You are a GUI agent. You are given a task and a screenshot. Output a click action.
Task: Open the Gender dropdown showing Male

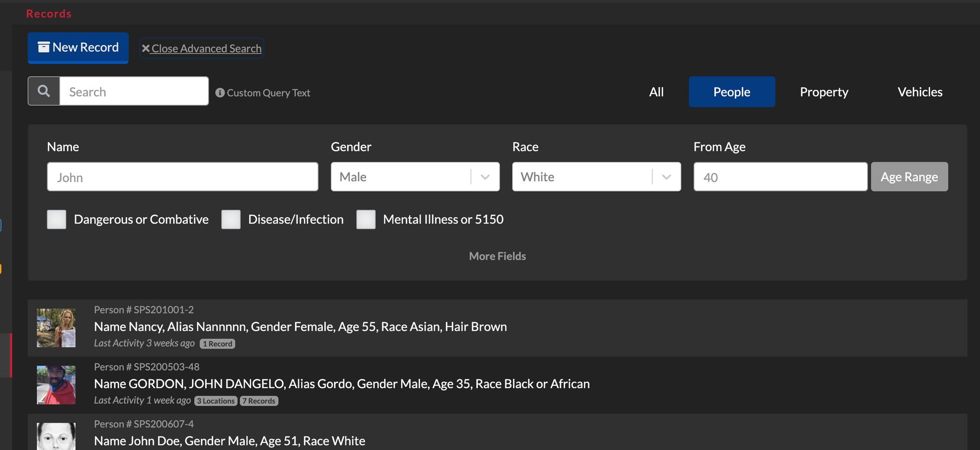[x=415, y=177]
